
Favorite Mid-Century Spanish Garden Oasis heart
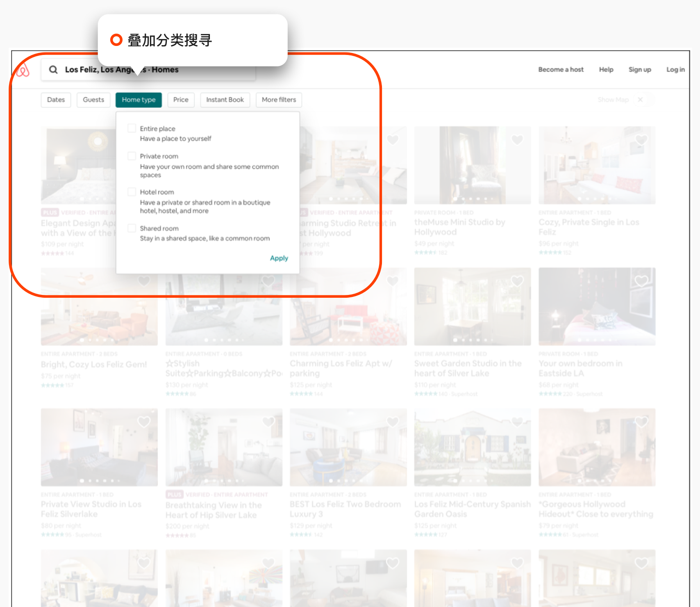(517, 422)
